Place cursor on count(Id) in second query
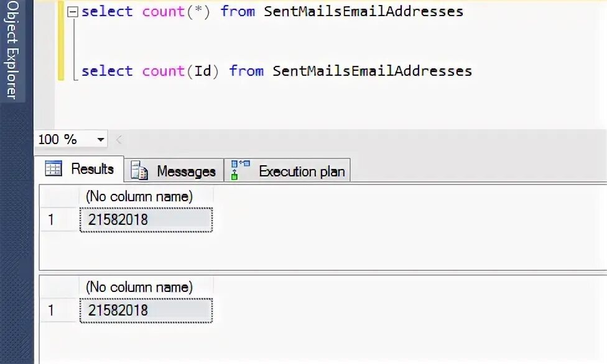Image resolution: width=607 pixels, height=364 pixels. [180, 71]
